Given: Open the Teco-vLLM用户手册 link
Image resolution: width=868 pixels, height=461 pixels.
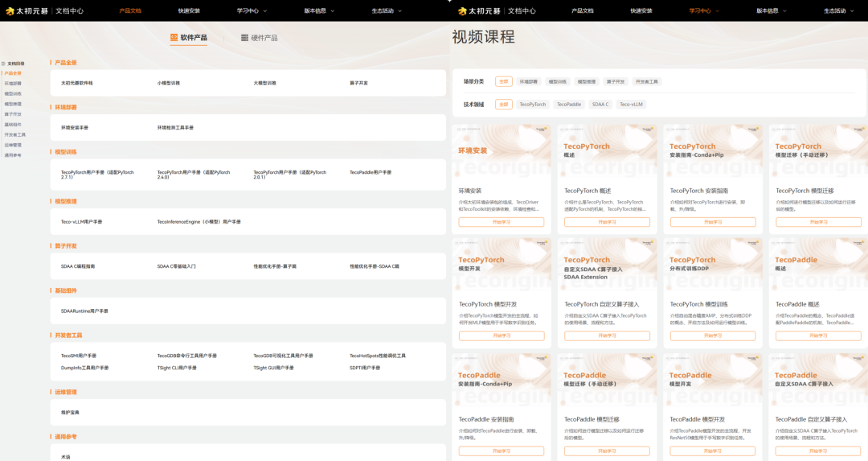Looking at the screenshot, I should 81,221.
